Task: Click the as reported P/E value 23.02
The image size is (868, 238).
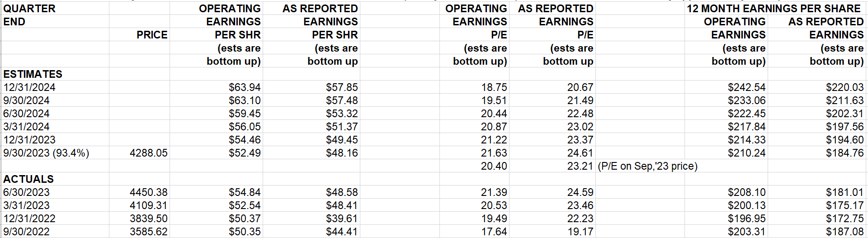Action: point(580,127)
